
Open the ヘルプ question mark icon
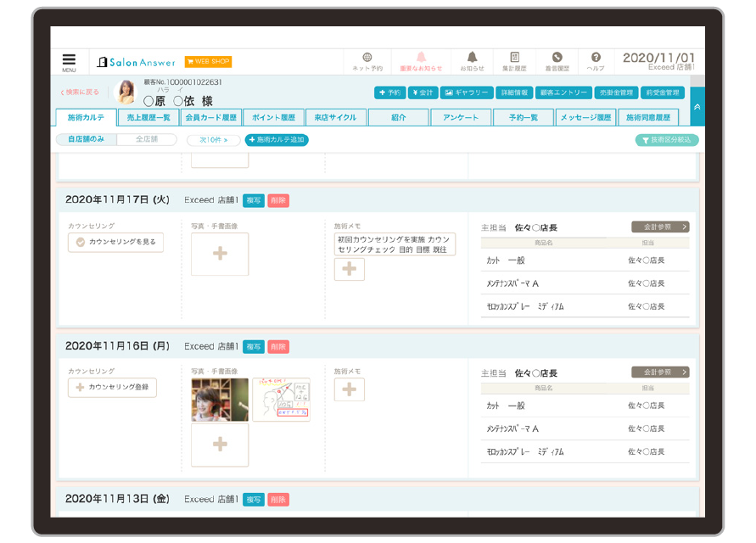pos(596,61)
